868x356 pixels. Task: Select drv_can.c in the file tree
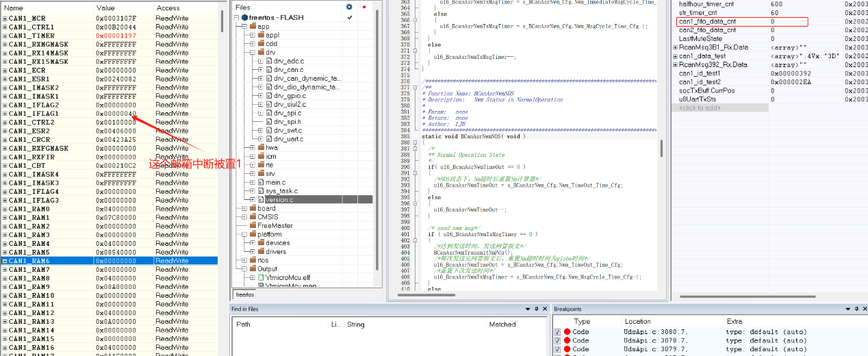pyautogui.click(x=288, y=70)
